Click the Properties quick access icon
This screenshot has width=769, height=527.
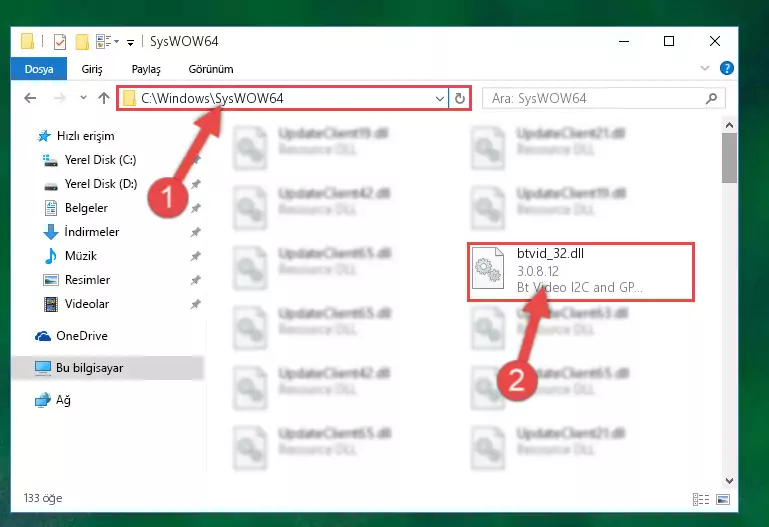point(59,42)
